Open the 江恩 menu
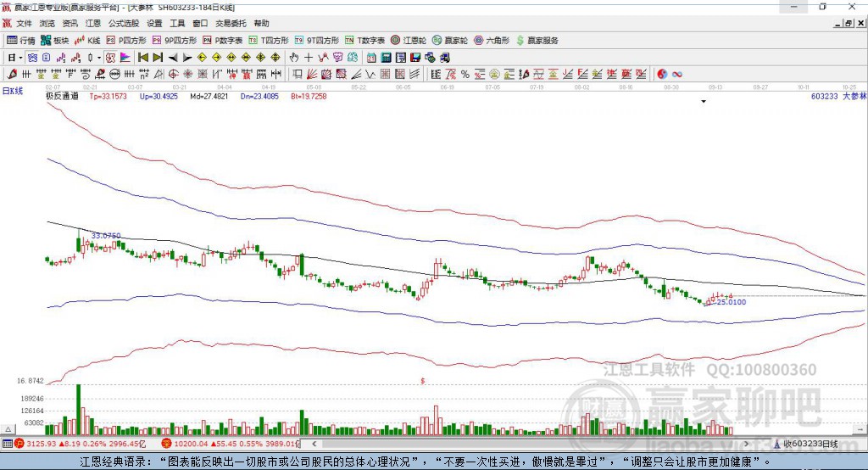This screenshot has width=868, height=470. [x=93, y=23]
